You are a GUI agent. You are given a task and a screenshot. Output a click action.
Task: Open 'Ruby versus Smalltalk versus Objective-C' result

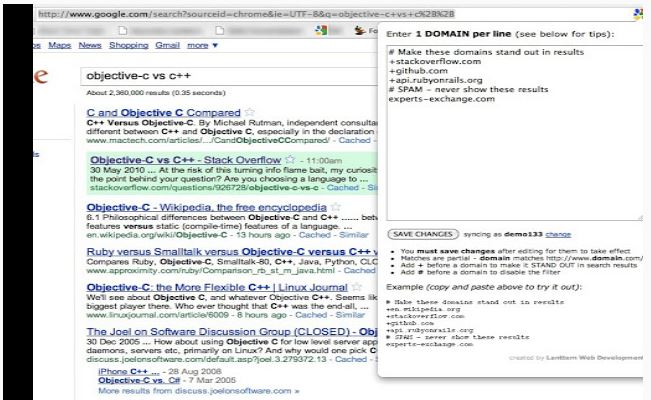tap(232, 252)
